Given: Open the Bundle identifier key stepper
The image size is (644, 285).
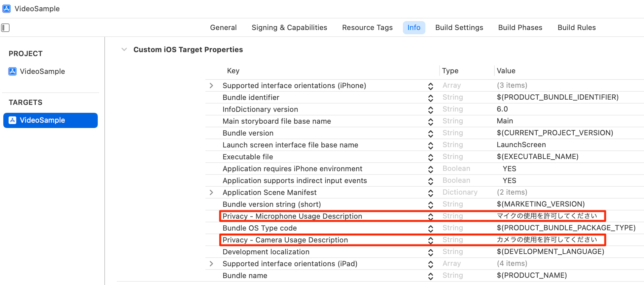Looking at the screenshot, I should pyautogui.click(x=430, y=98).
